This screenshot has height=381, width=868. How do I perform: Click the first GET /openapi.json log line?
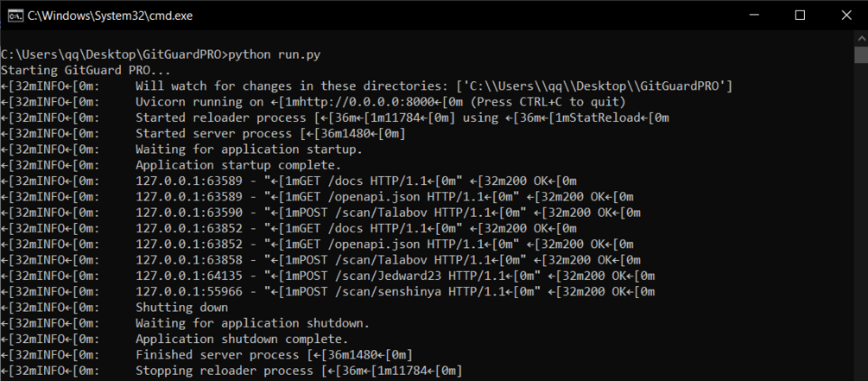(317, 197)
